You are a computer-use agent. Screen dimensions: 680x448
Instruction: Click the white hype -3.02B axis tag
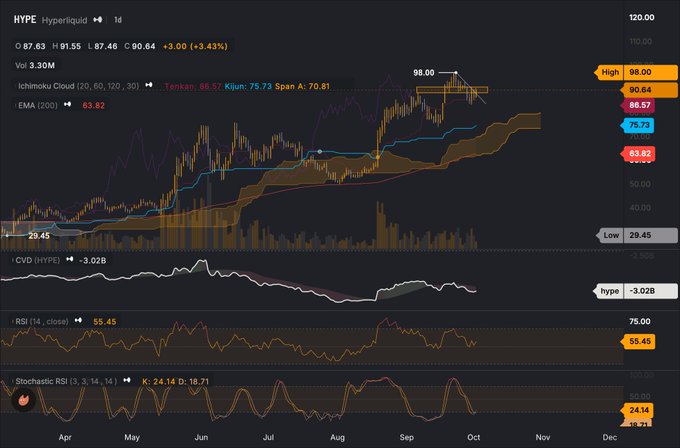coord(635,291)
